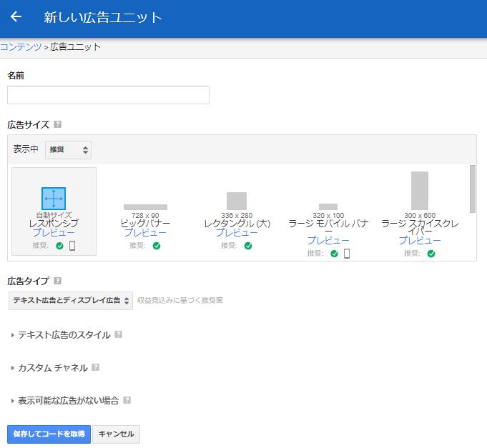This screenshot has width=487, height=448.
Task: Click the 収益見込みに基づく推奨案 hint text
Action: pos(180,300)
